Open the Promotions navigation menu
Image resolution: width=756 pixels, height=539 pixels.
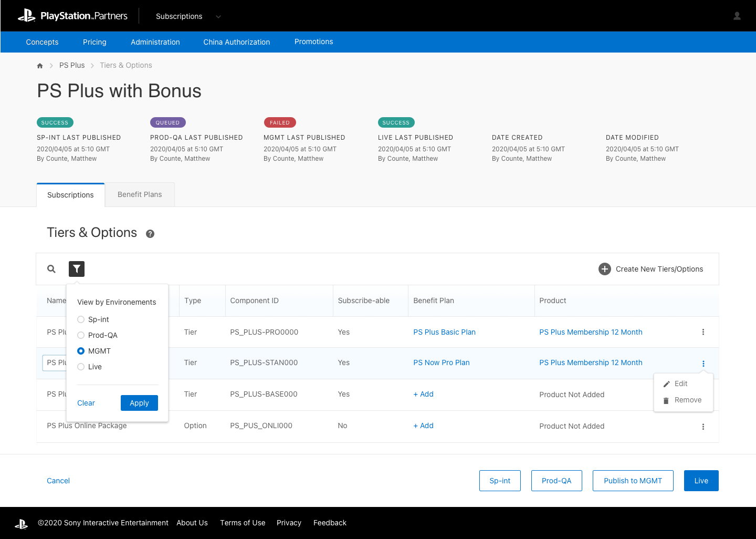(314, 42)
